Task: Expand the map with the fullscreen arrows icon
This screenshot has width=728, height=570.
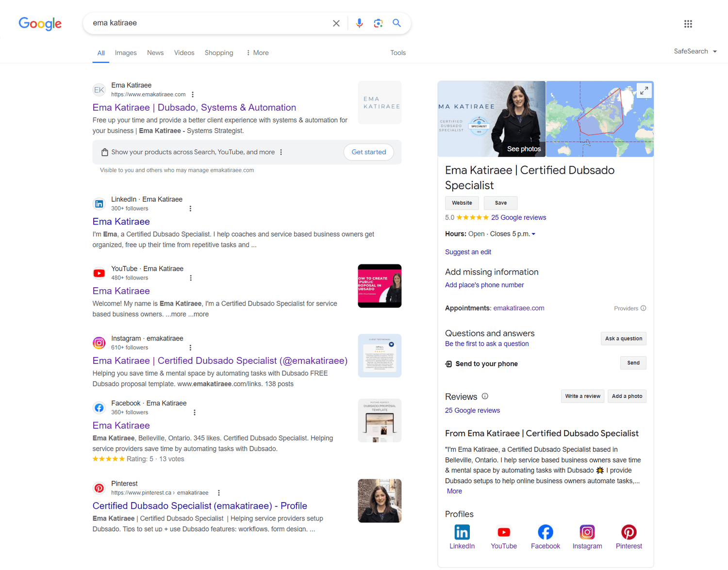Action: click(x=644, y=90)
